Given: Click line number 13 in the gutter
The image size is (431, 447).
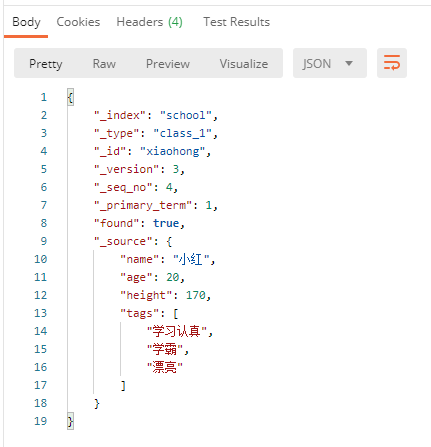Looking at the screenshot, I should [41, 313].
